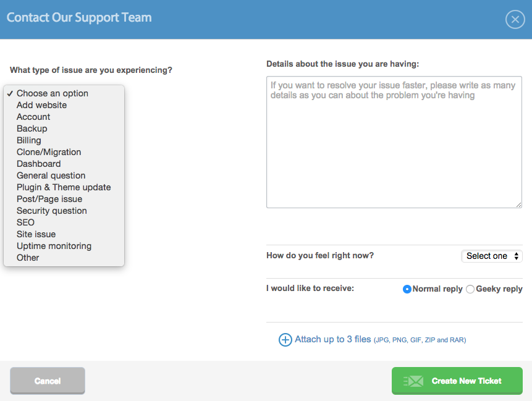This screenshot has height=401, width=532.
Task: Click the Cancel button
Action: (48, 381)
